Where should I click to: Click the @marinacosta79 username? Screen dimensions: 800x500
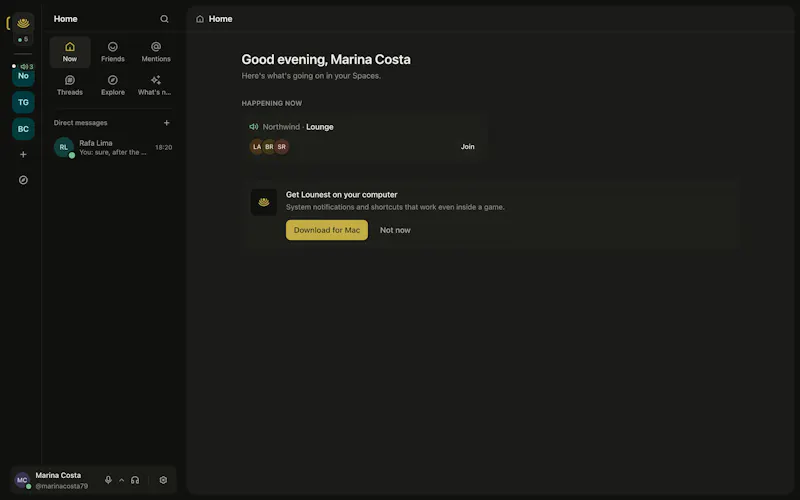(62, 486)
